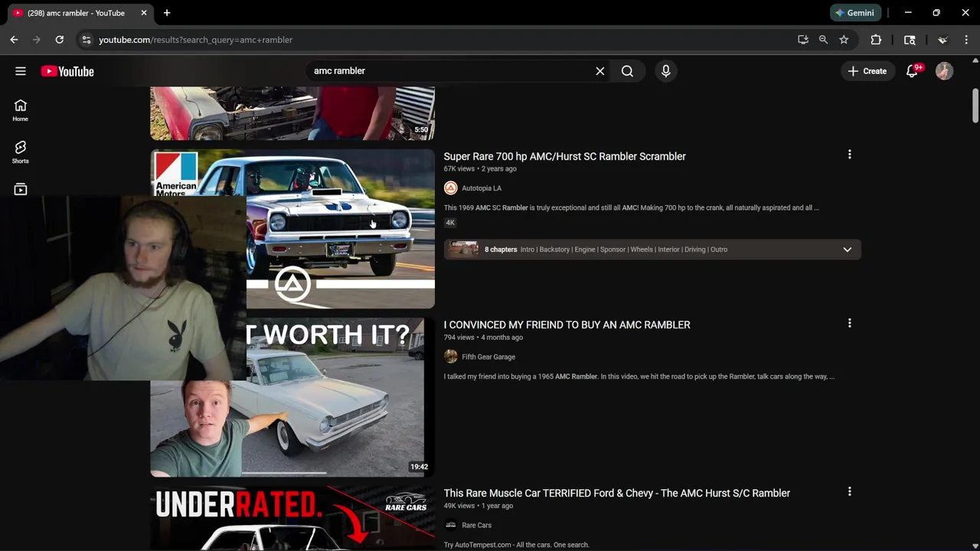Clear the search query with X
Viewport: 980px width, 551px height.
click(x=600, y=71)
